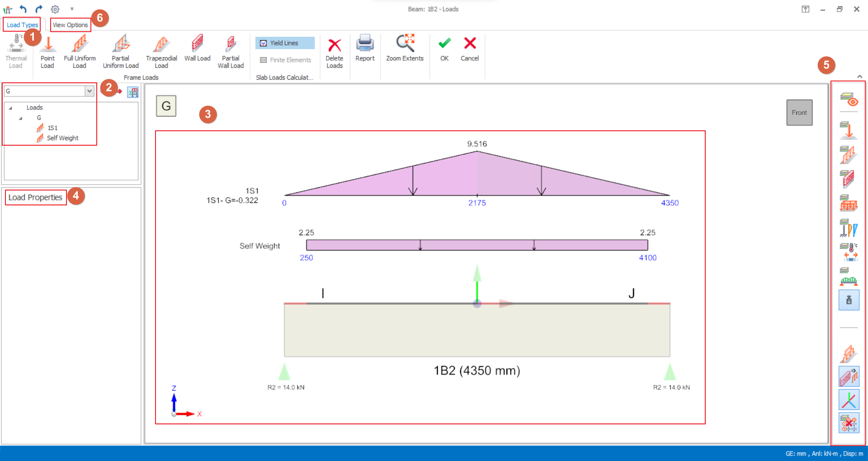Toggle the Yield Lines option
This screenshot has height=461, width=868.
tap(285, 43)
